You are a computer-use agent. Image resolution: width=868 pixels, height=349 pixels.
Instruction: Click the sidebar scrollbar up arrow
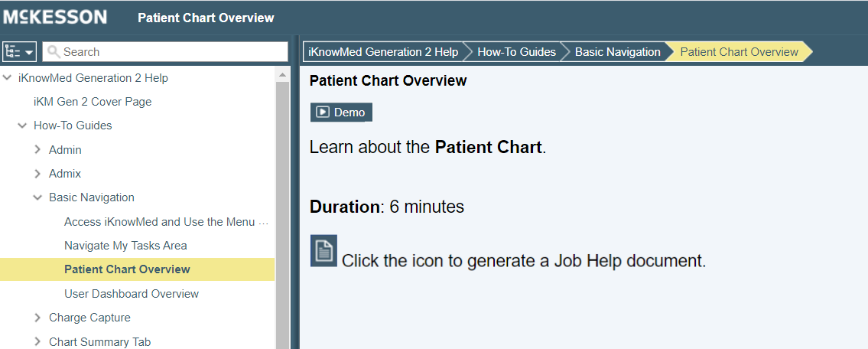(x=282, y=74)
